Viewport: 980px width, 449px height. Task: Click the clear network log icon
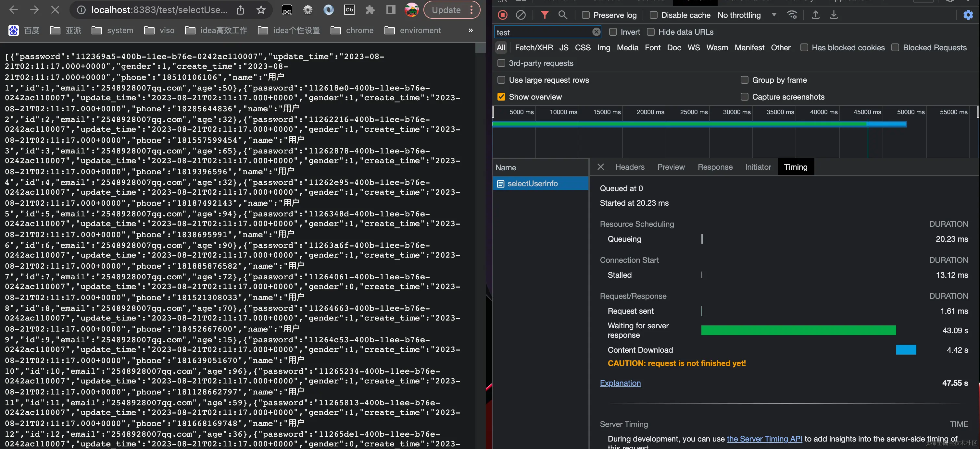click(x=521, y=15)
